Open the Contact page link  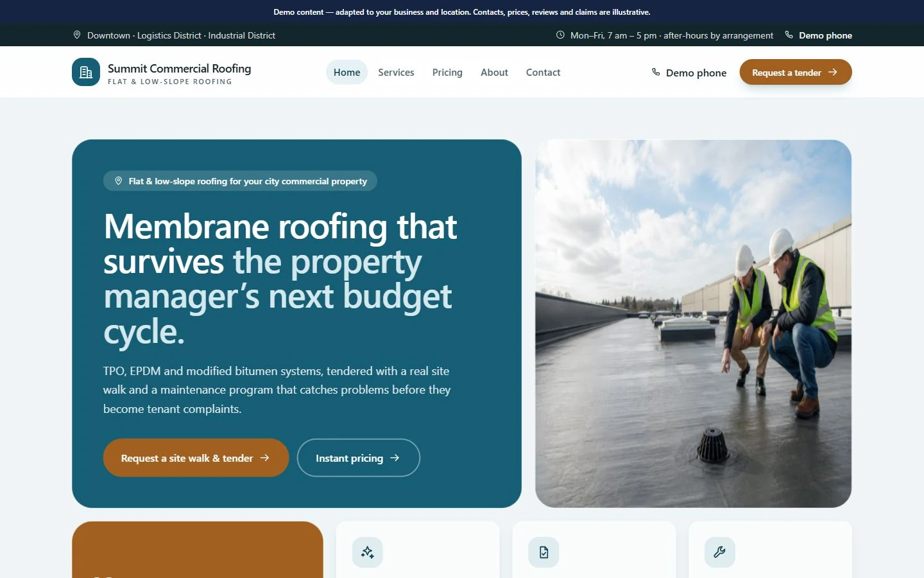(x=543, y=72)
